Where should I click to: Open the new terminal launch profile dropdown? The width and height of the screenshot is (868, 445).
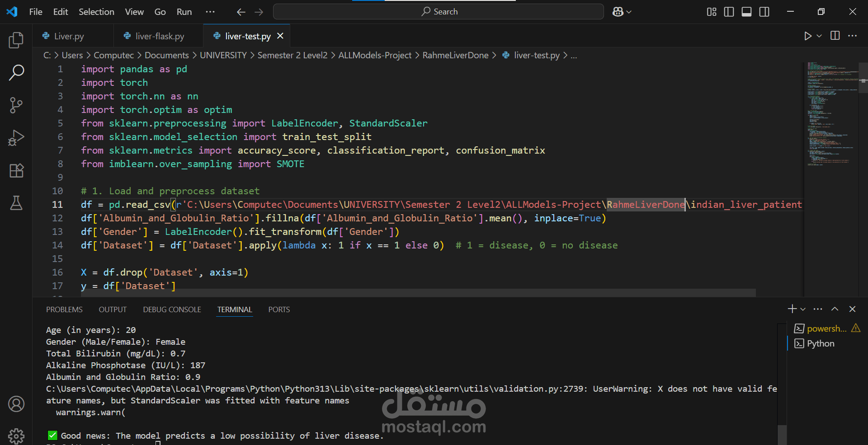[x=803, y=309]
